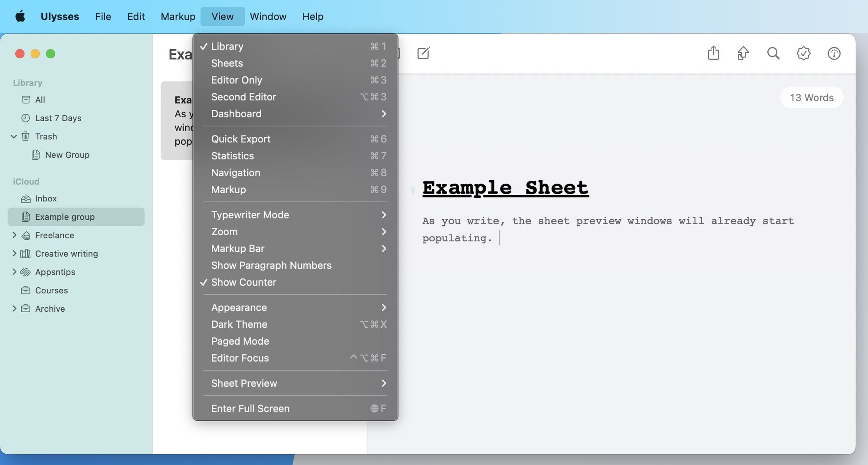Click the publish upload arrow icon

(743, 53)
